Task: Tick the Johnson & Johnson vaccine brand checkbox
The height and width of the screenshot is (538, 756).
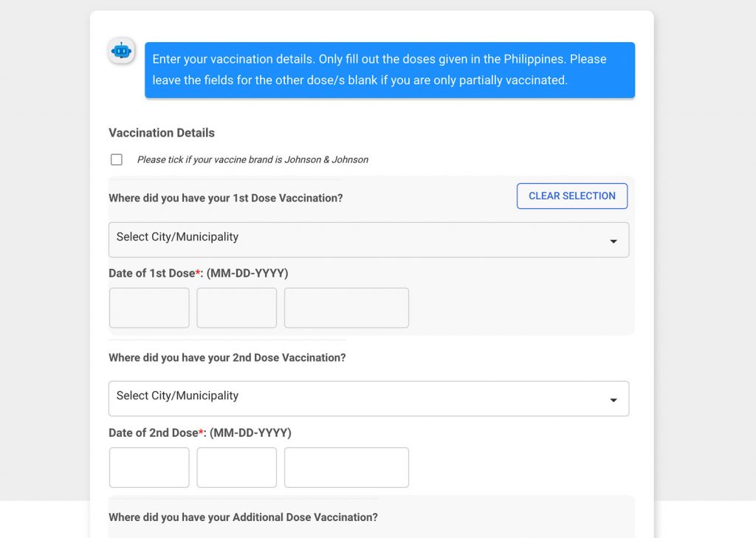Action: coord(116,159)
